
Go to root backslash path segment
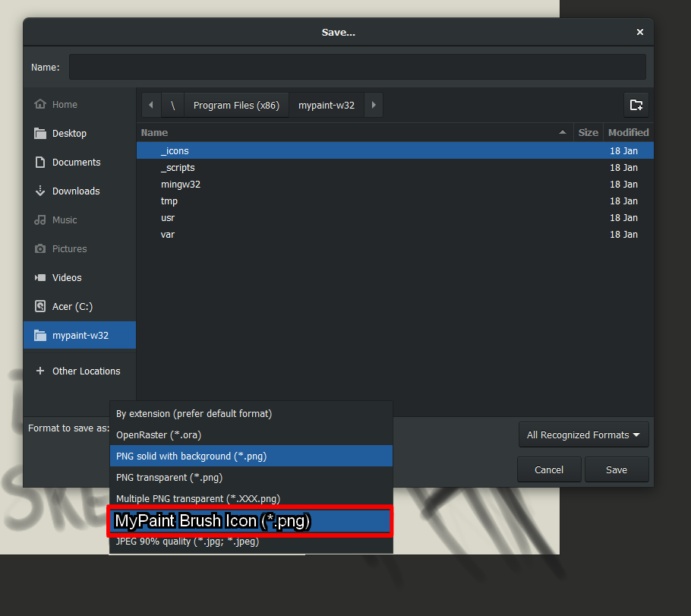pyautogui.click(x=173, y=105)
